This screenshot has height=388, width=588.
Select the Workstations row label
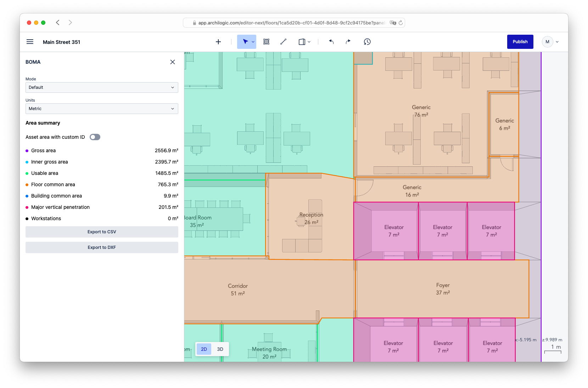46,218
